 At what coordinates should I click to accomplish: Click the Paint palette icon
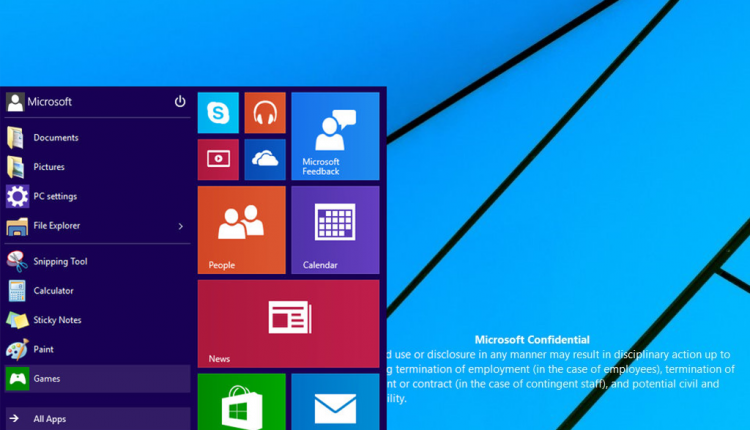tap(17, 350)
